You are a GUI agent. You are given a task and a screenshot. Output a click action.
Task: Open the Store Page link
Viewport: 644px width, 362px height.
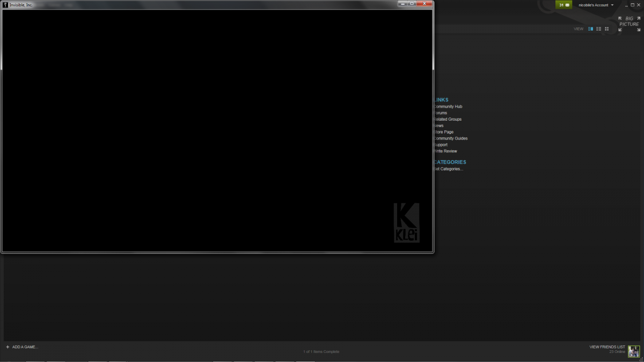pyautogui.click(x=444, y=132)
